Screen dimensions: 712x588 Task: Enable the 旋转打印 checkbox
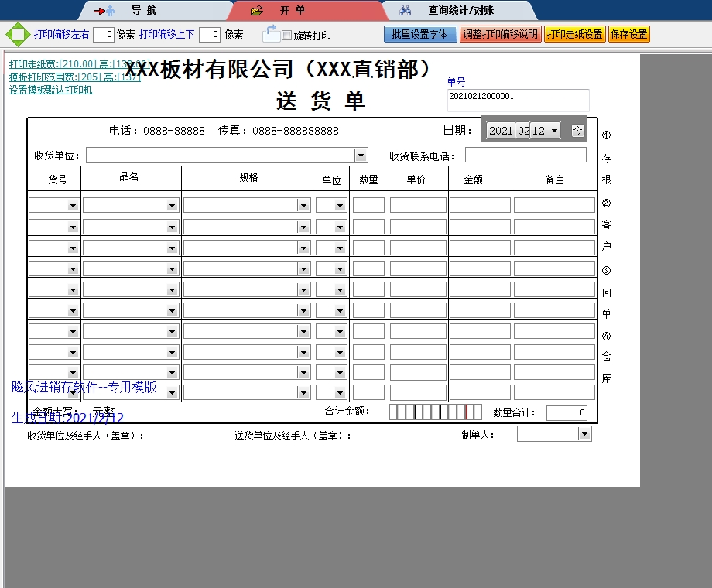coord(287,36)
